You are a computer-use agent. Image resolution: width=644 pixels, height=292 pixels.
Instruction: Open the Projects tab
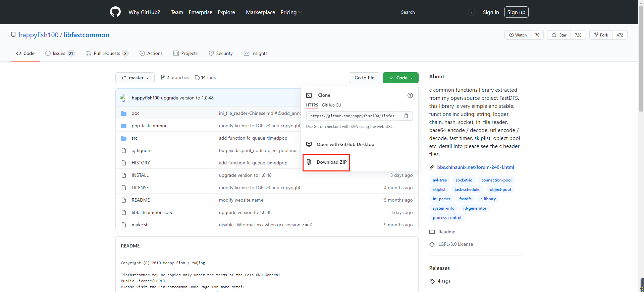185,53
